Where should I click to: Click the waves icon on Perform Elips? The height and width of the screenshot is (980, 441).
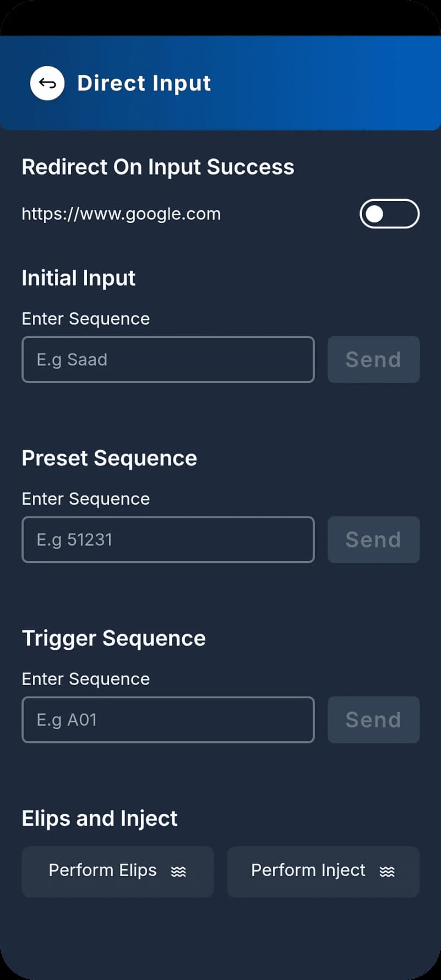tap(179, 871)
